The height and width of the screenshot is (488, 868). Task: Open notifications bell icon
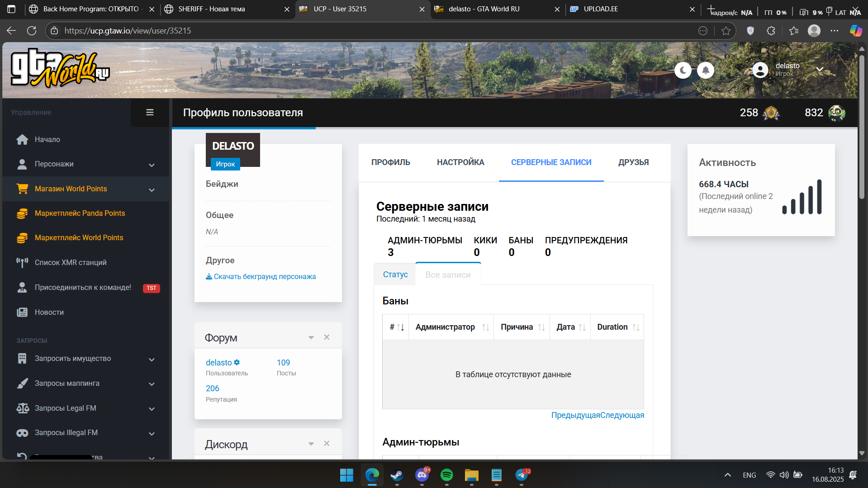[x=706, y=70]
